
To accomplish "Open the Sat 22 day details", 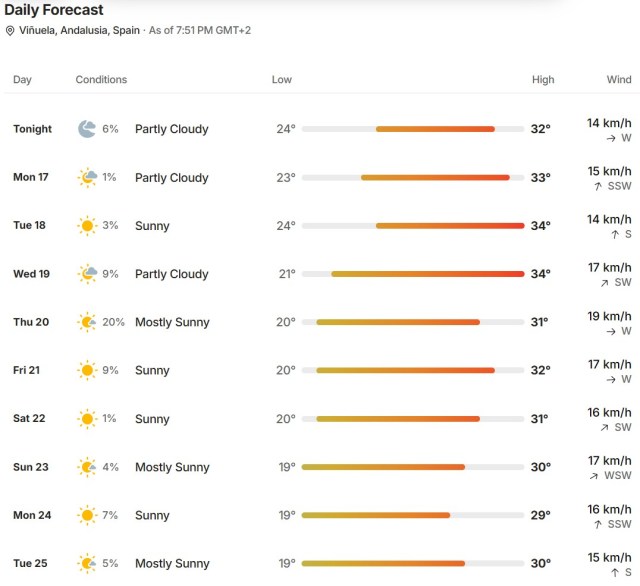I will click(322, 419).
